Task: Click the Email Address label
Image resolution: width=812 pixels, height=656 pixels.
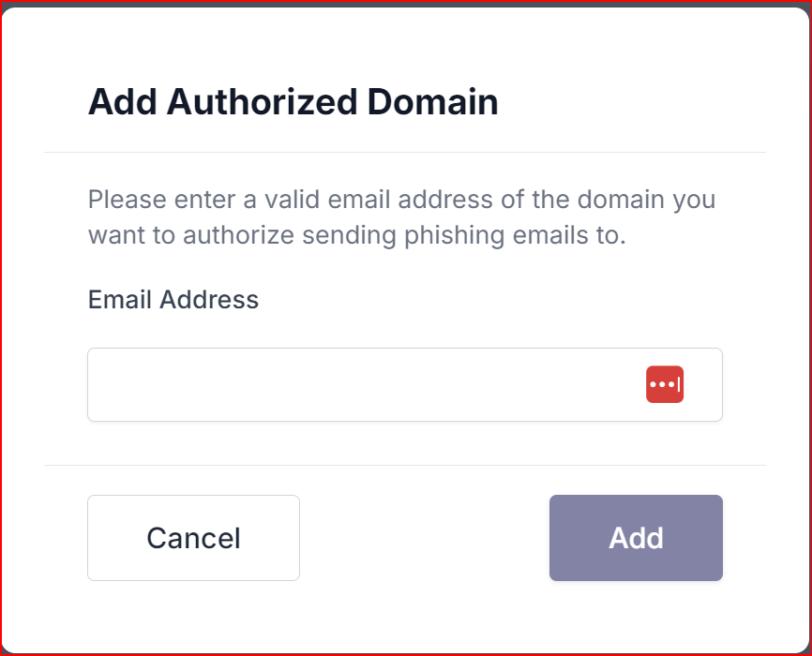Action: coord(173,299)
